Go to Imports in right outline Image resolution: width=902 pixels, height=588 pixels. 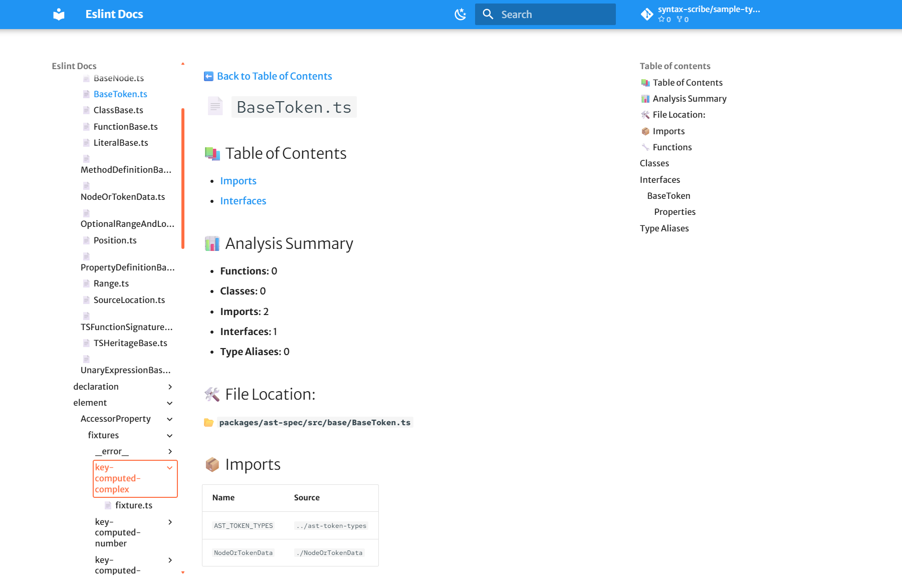(x=668, y=131)
